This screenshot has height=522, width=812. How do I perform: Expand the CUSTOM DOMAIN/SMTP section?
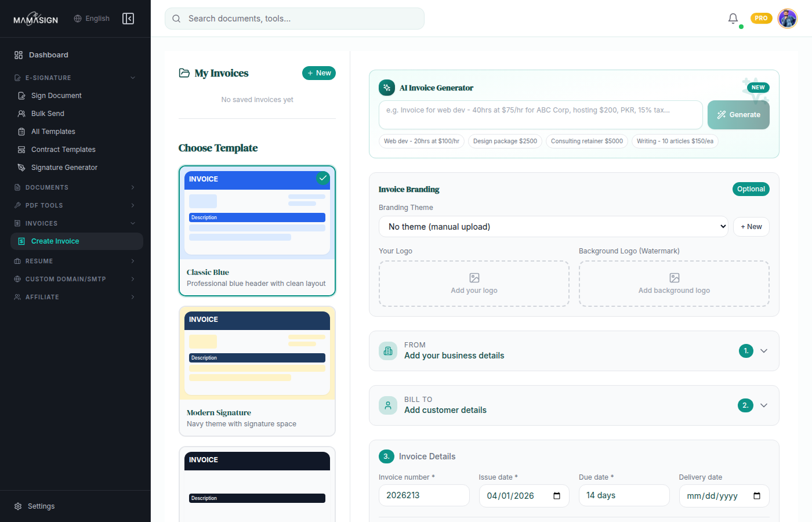(133, 279)
